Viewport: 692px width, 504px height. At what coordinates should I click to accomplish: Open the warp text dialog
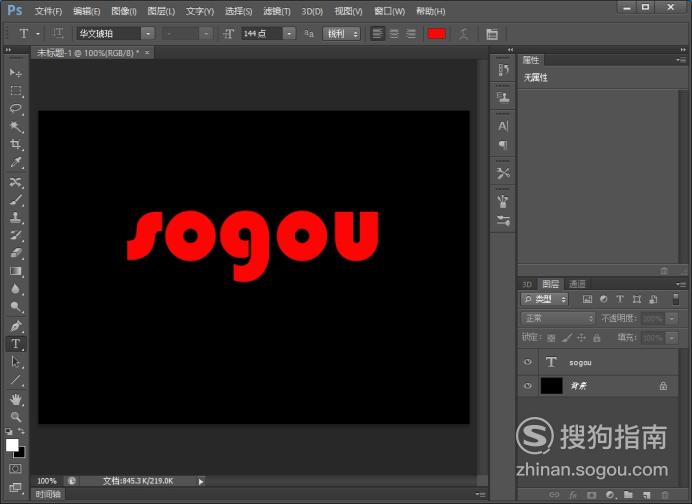(x=463, y=34)
